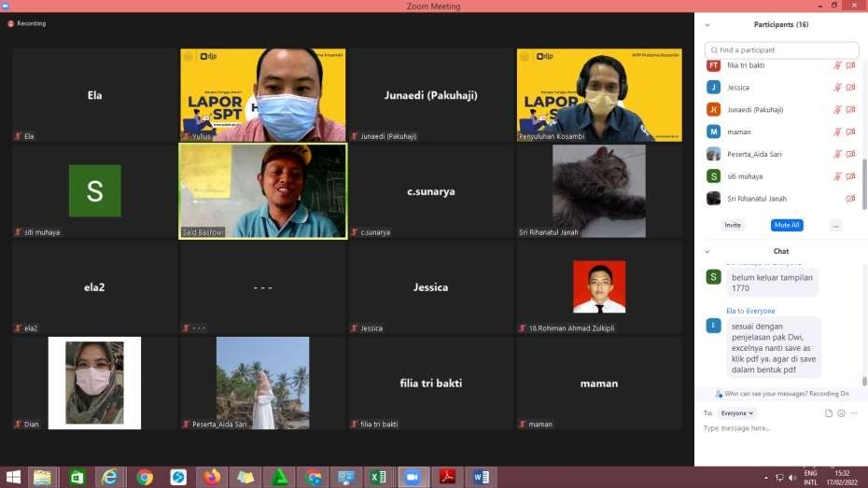Click the Excel icon in the taskbar
Viewport: 868px width, 488px height.
378,477
